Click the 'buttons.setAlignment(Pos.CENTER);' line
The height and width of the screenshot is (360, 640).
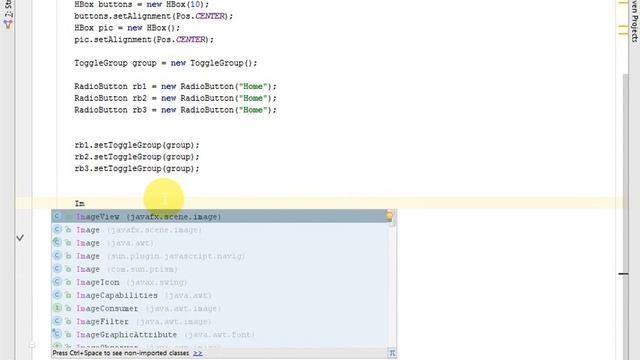point(154,16)
